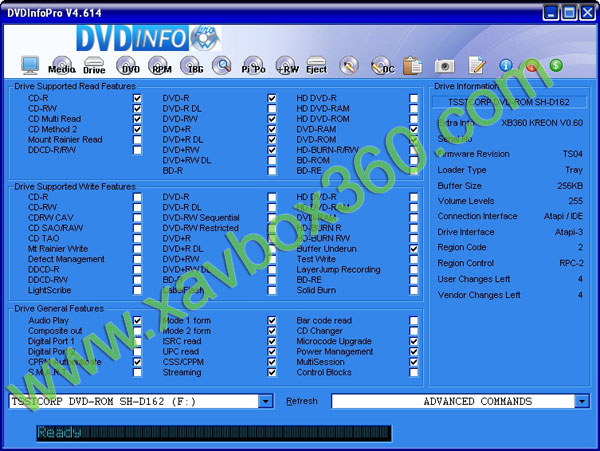Open the drive selection dropdown arrow
Viewport: 600px width, 451px height.
(266, 401)
